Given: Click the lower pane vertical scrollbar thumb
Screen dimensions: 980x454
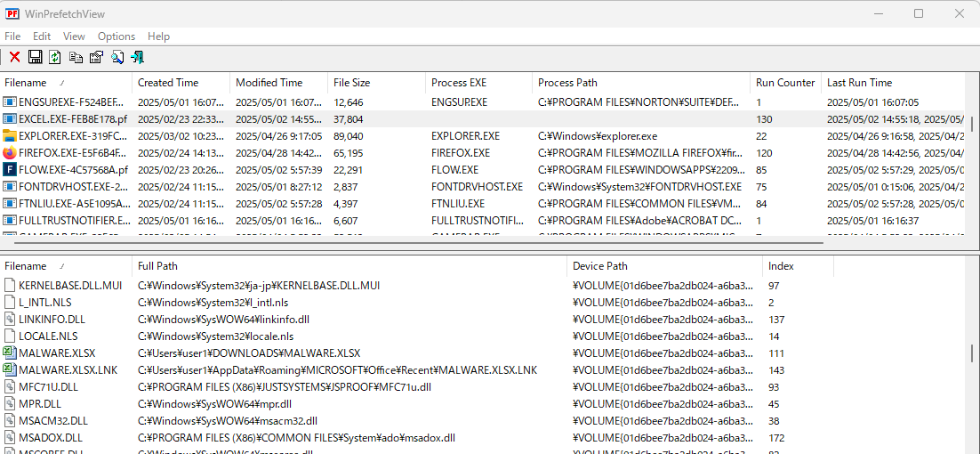Looking at the screenshot, I should pos(972,353).
